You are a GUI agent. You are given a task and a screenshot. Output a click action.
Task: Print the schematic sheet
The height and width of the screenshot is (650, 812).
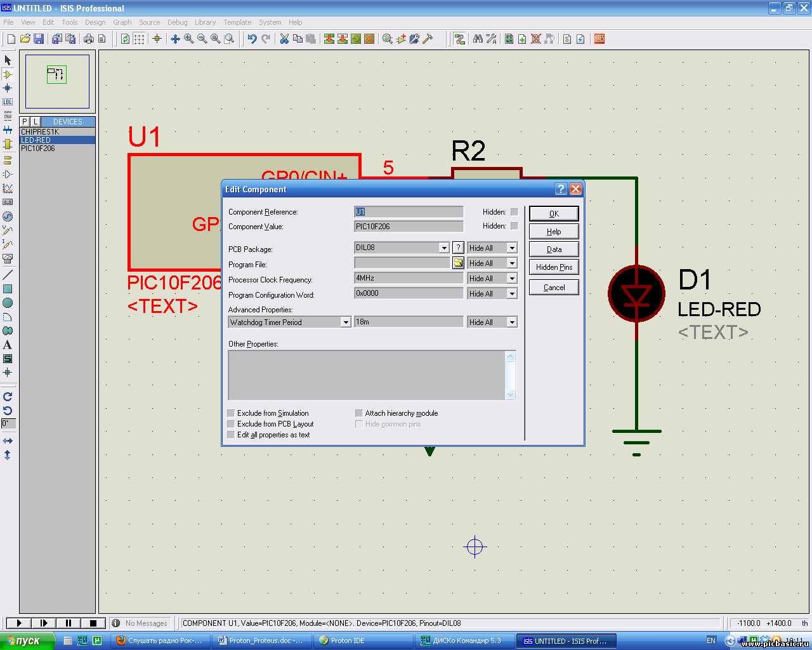pos(89,39)
